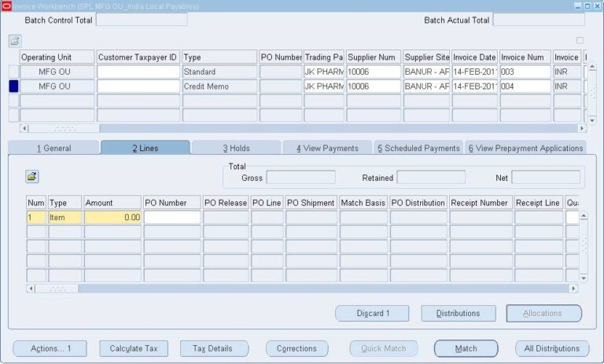Click the Item type cell in line 1

coord(65,217)
